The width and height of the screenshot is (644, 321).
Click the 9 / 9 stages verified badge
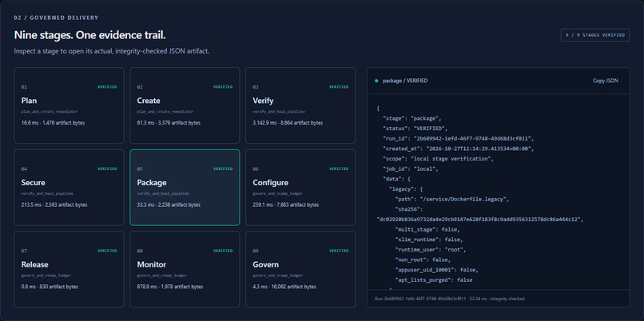[x=595, y=35]
